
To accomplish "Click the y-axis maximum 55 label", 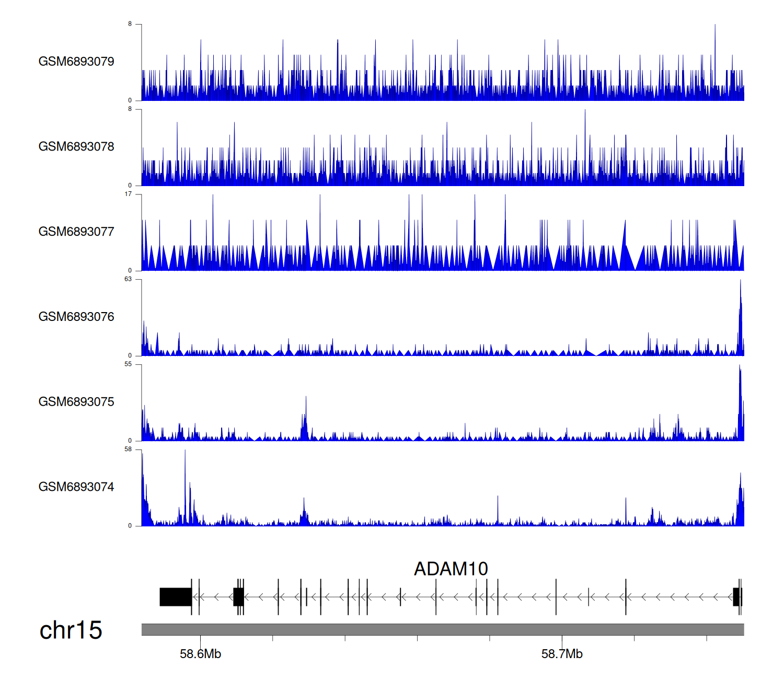I will tap(128, 364).
